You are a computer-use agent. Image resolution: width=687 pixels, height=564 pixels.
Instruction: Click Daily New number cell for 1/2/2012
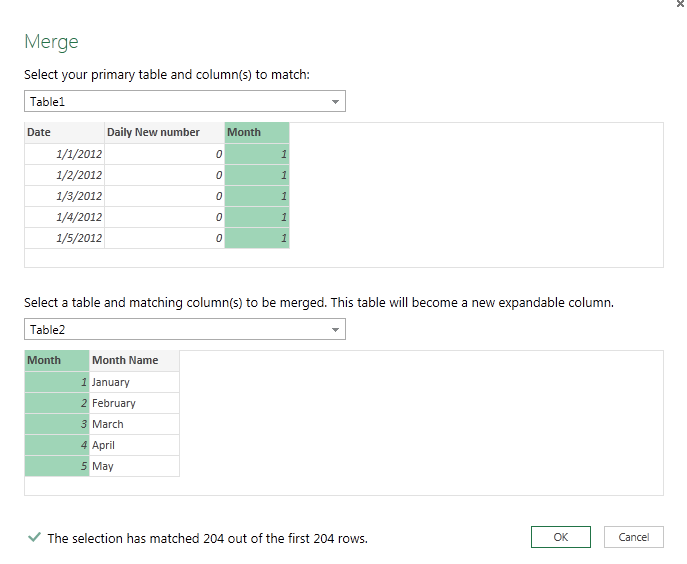pyautogui.click(x=164, y=175)
